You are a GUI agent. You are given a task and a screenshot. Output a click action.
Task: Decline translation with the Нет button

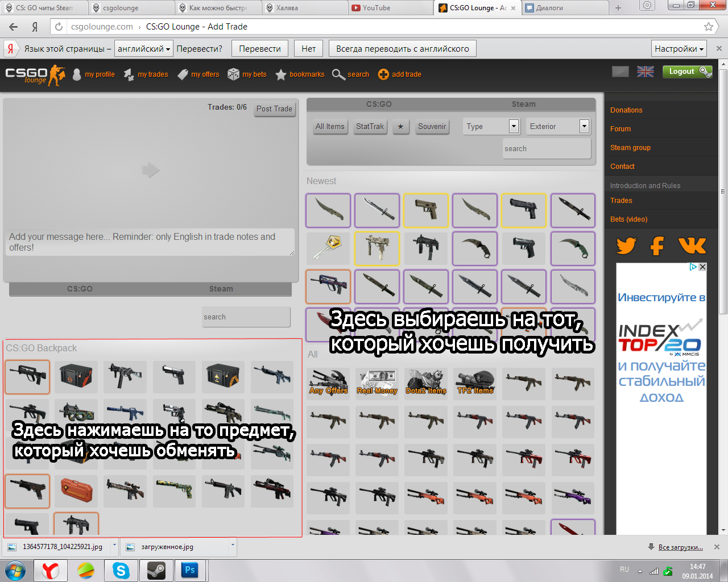(x=309, y=49)
